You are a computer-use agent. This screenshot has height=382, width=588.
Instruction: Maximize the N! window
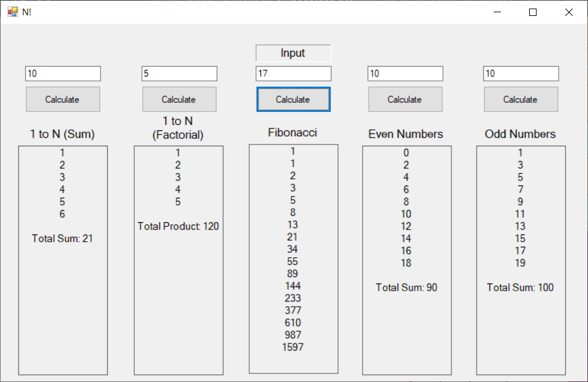[x=533, y=12]
